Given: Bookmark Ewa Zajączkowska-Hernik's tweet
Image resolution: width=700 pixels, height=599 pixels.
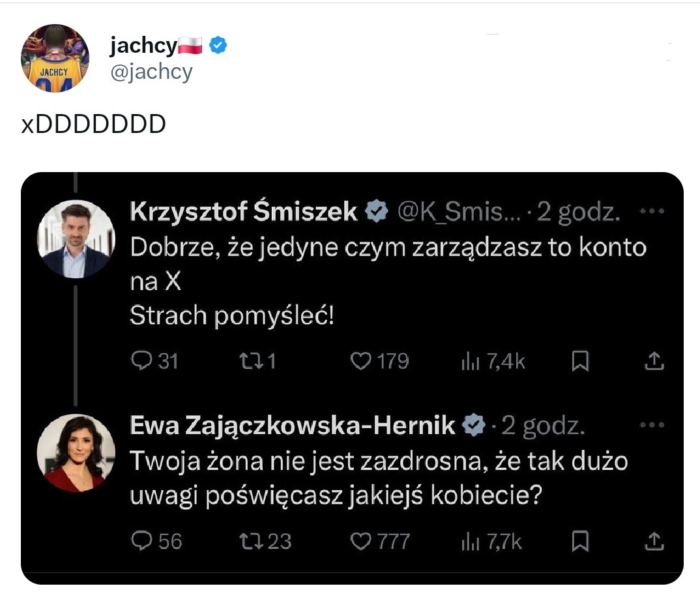Looking at the screenshot, I should tap(580, 540).
